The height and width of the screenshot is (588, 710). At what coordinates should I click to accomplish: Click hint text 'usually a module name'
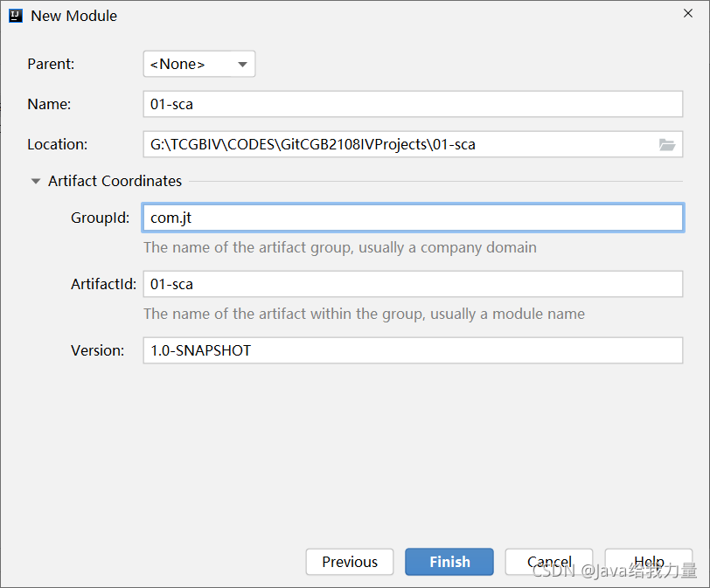[507, 314]
